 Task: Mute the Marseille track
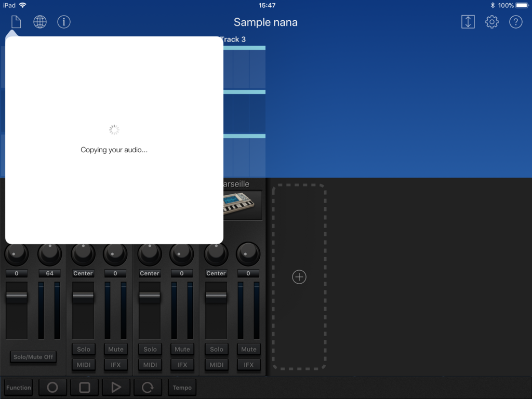point(249,349)
